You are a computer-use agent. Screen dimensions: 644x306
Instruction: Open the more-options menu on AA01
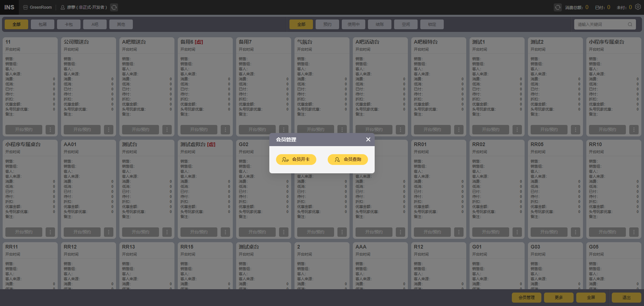(x=109, y=232)
